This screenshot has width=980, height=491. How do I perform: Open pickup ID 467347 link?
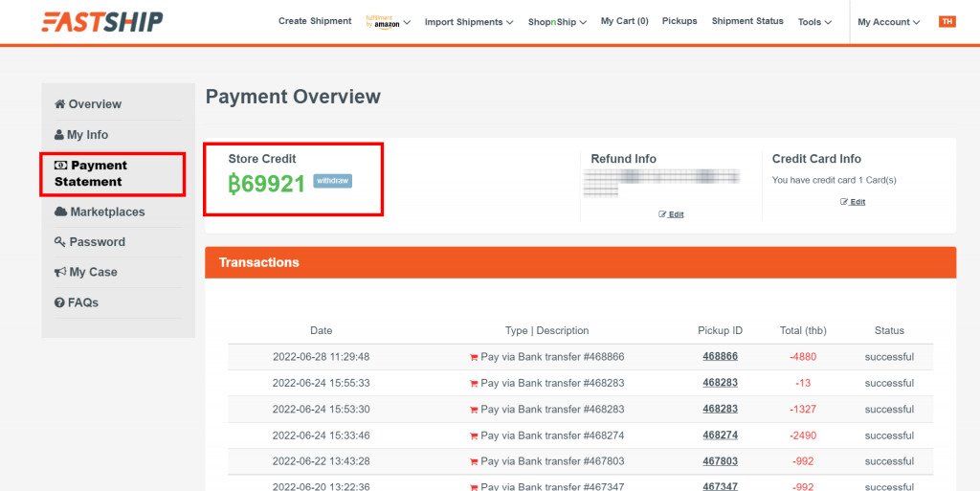[x=720, y=486]
